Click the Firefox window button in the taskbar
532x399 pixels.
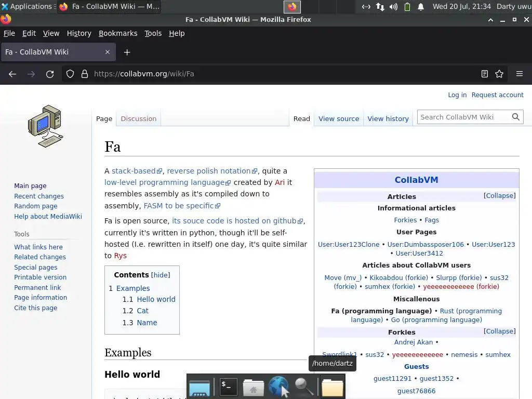coord(109,6)
